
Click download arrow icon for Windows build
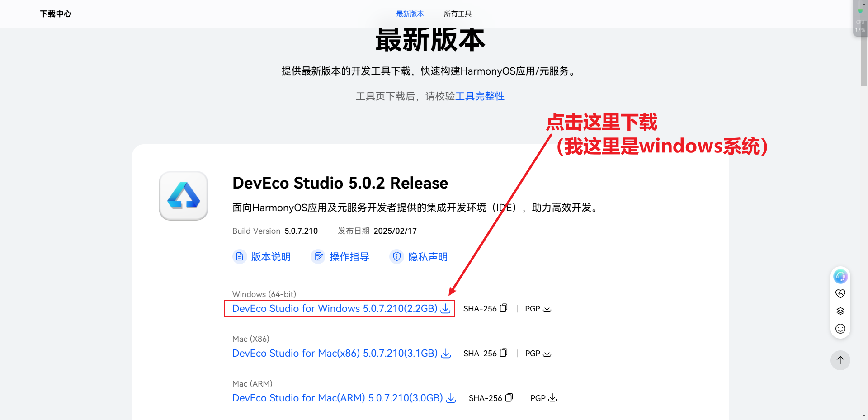445,308
